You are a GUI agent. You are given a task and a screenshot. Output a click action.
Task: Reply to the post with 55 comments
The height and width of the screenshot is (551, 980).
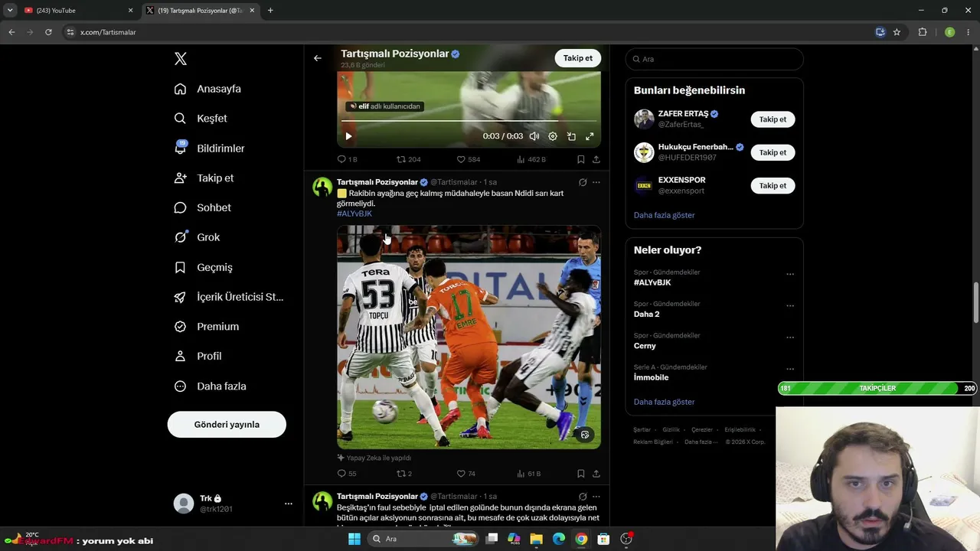pyautogui.click(x=347, y=474)
